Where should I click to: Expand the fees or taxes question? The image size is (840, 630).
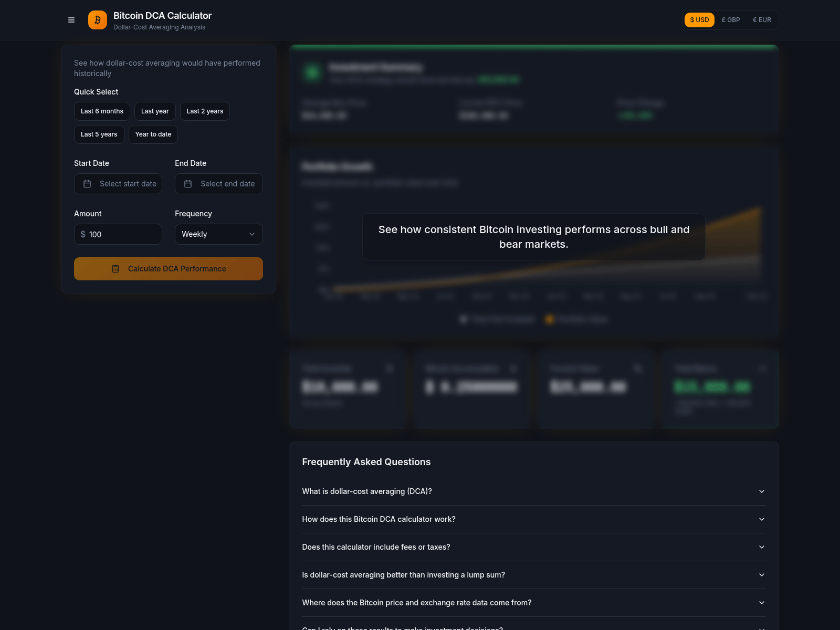pos(534,547)
